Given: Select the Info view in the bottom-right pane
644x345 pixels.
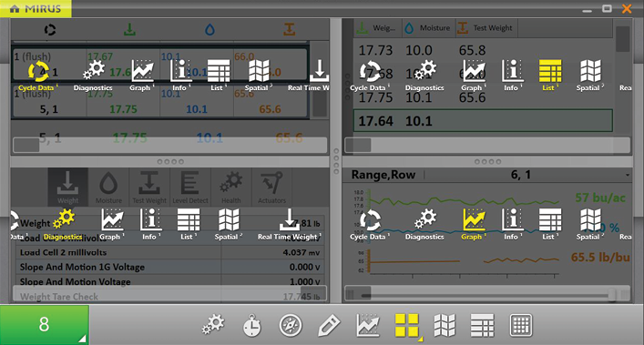Looking at the screenshot, I should coord(512,225).
